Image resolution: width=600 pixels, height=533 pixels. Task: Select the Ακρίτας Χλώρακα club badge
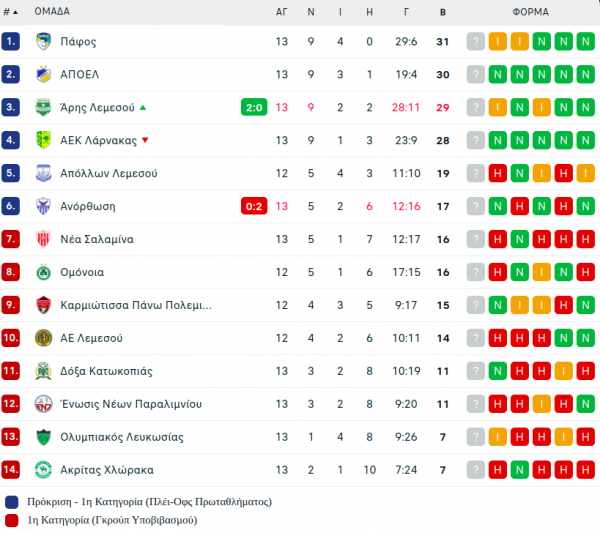tap(43, 469)
